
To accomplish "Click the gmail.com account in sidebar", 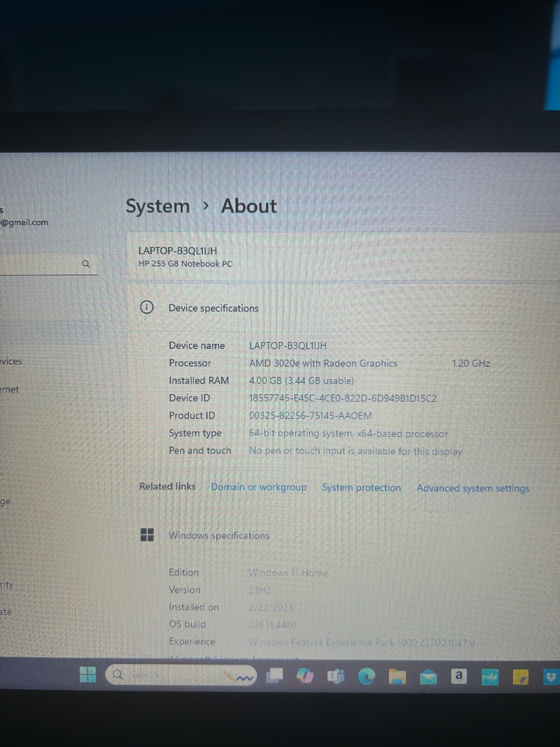I will click(x=24, y=222).
